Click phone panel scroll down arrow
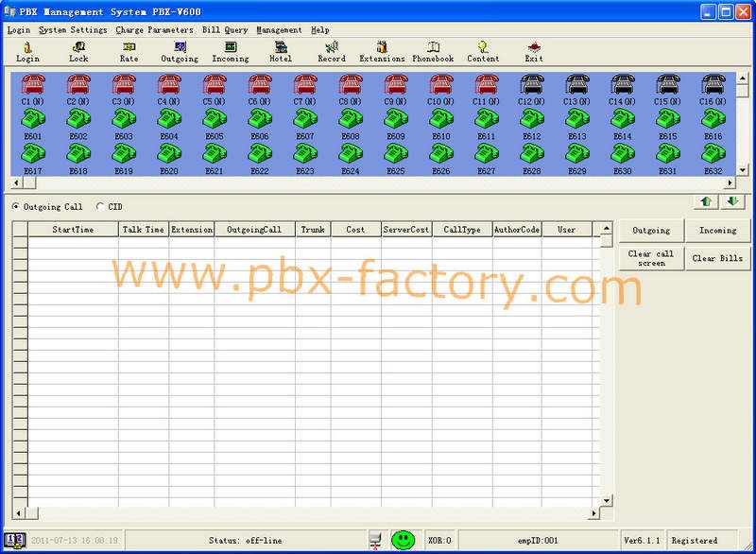 pos(743,170)
